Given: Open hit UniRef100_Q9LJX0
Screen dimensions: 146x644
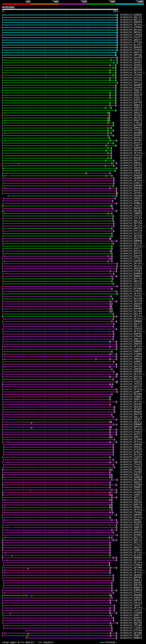Looking at the screenshot, I should point(131,17).
